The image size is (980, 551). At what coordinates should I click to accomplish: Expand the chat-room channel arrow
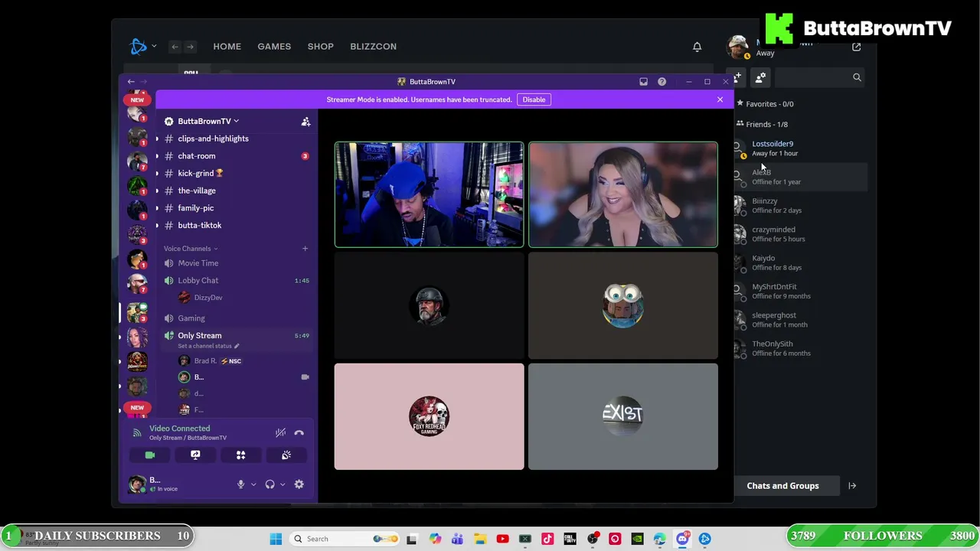pos(157,156)
